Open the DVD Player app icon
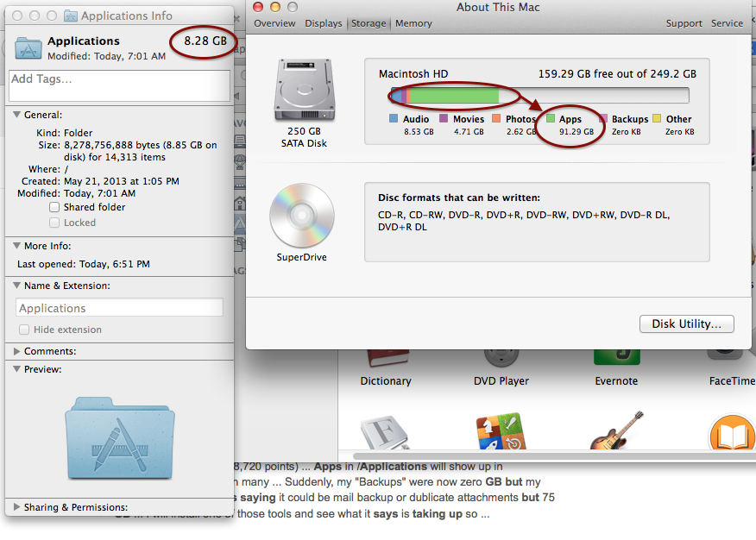 pos(501,359)
